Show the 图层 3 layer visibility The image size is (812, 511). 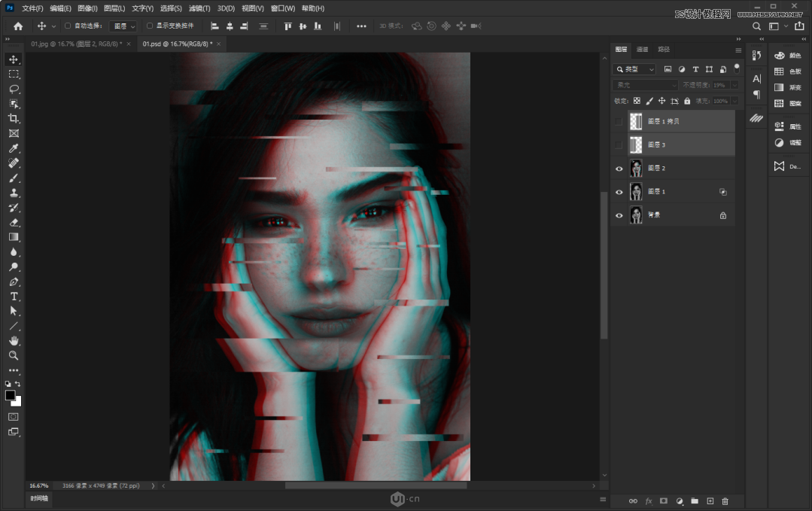click(x=619, y=144)
